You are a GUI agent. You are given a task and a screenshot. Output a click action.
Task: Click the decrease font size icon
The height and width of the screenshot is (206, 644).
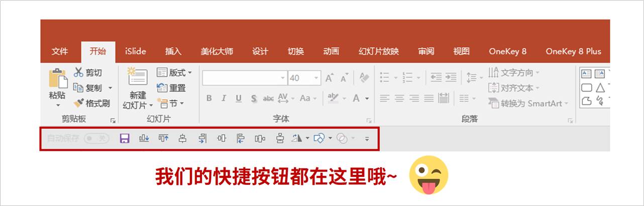pos(344,78)
